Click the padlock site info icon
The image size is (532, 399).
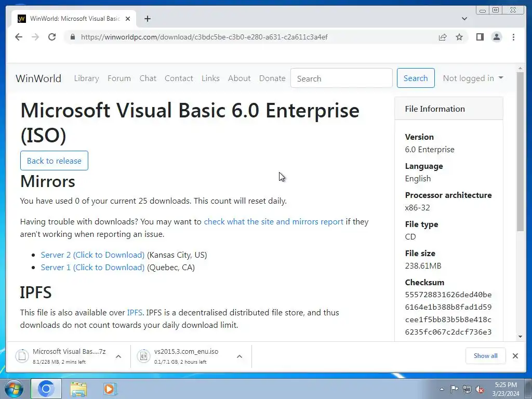coord(73,37)
